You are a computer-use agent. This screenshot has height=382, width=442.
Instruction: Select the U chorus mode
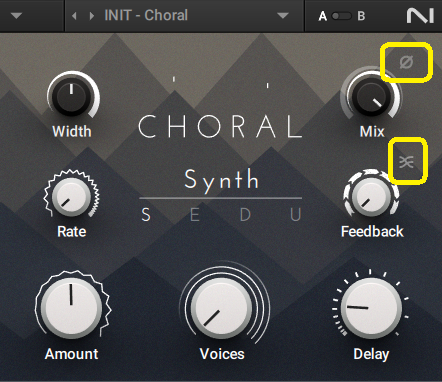(296, 215)
